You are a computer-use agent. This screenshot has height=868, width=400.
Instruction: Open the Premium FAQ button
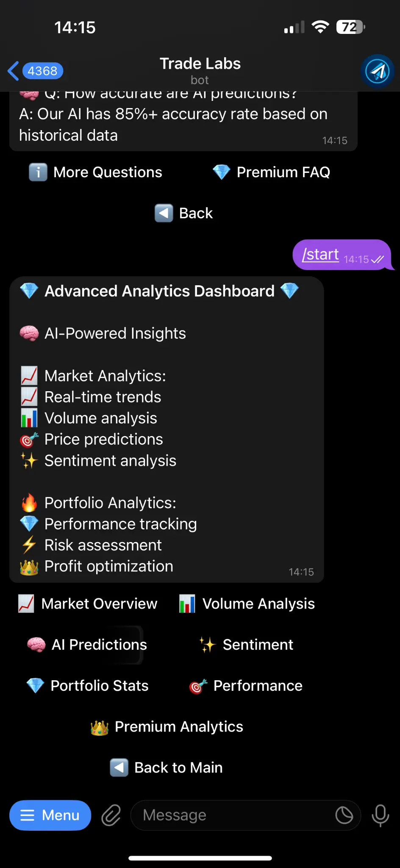[272, 172]
